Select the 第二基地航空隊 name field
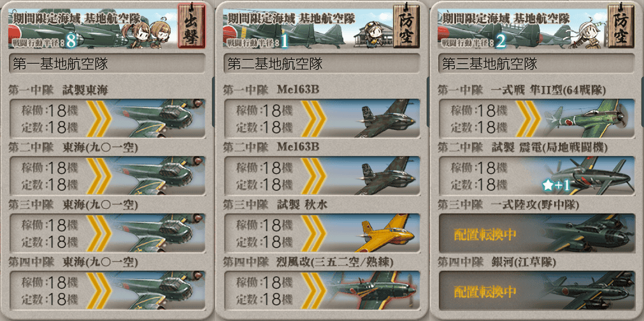 pyautogui.click(x=322, y=64)
